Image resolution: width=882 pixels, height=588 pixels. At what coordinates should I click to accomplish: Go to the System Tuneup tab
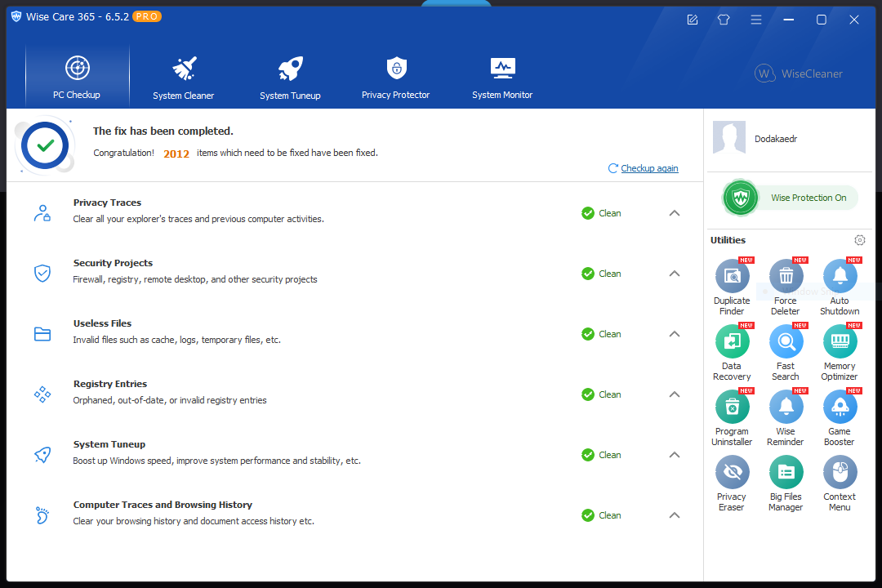click(x=290, y=77)
